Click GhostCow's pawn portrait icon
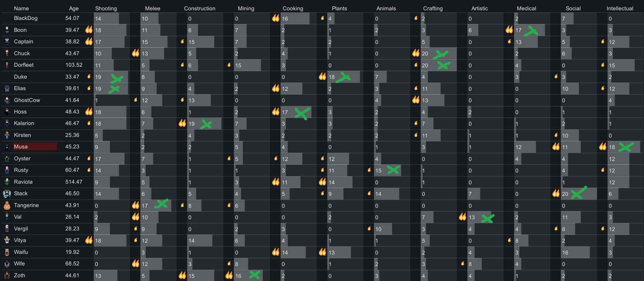The height and width of the screenshot is (281, 644). [x=7, y=100]
